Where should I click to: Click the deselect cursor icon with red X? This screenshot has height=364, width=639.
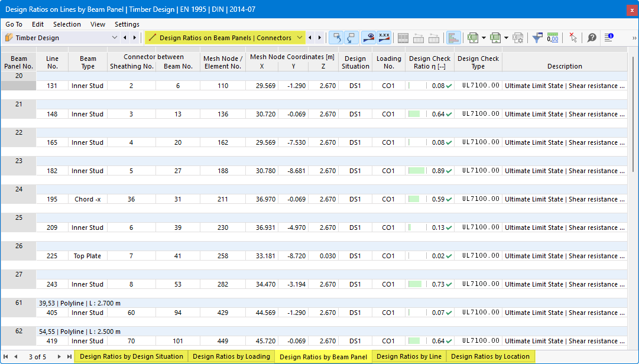tap(573, 38)
